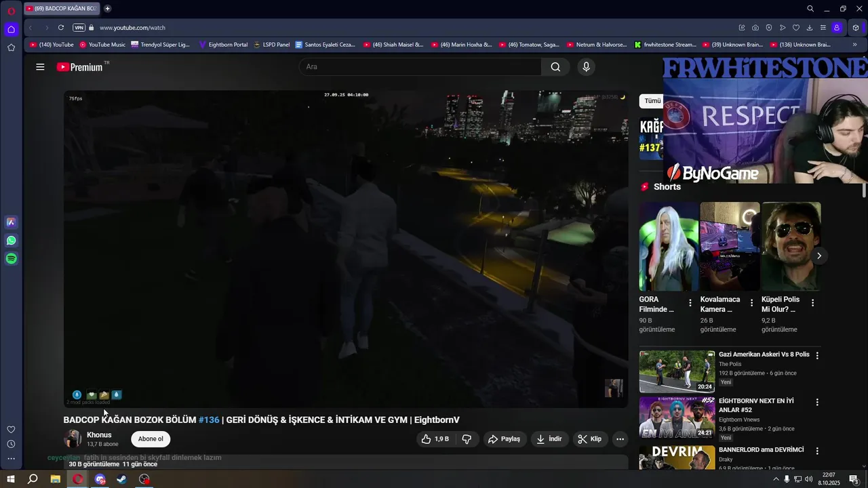
Task: Open the Khonus channel avatar
Action: 73,439
